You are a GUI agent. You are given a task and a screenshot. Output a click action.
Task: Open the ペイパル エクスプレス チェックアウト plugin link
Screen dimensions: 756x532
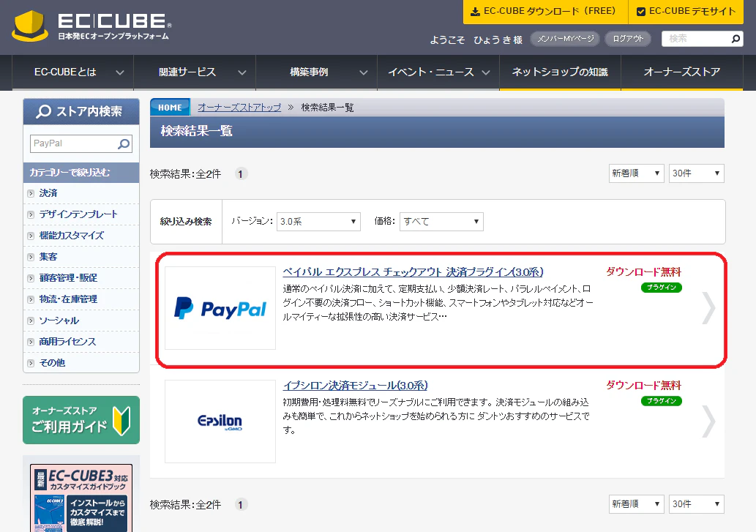pyautogui.click(x=413, y=272)
